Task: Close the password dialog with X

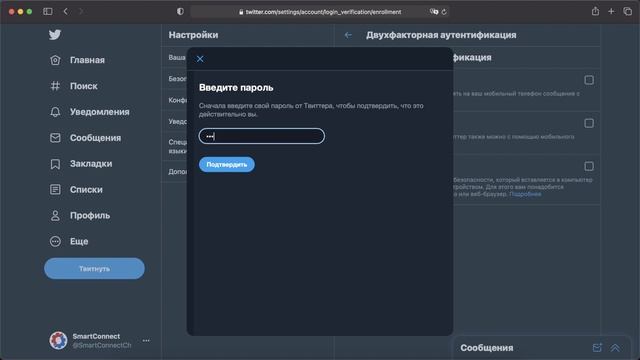Action: [x=200, y=59]
